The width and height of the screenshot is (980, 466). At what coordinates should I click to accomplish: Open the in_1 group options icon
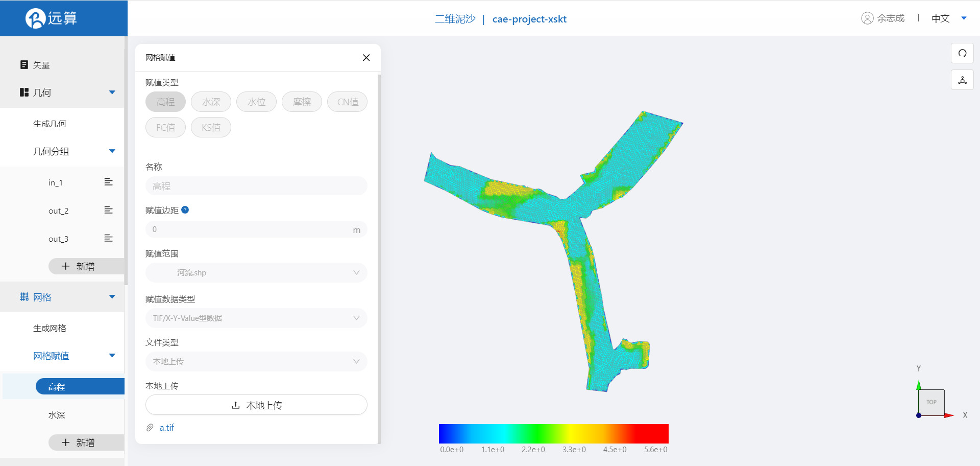(x=108, y=182)
